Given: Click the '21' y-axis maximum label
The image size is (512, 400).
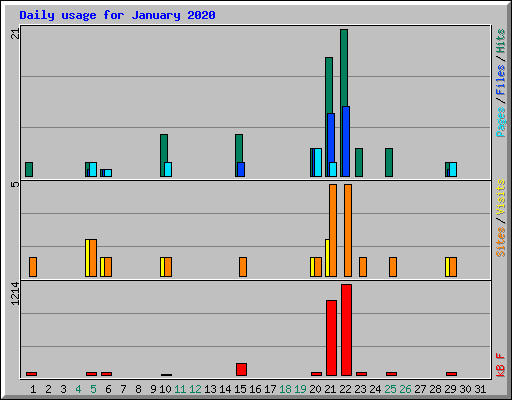Looking at the screenshot, I should (16, 34).
